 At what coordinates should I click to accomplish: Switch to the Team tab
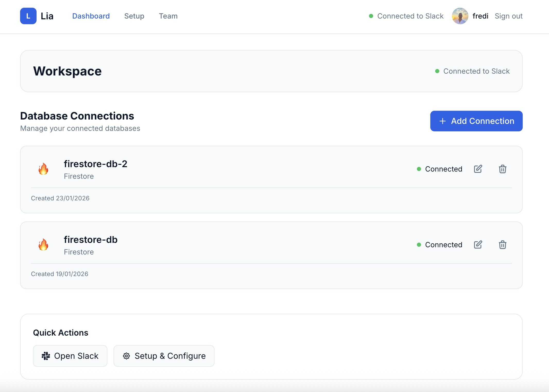pos(168,16)
